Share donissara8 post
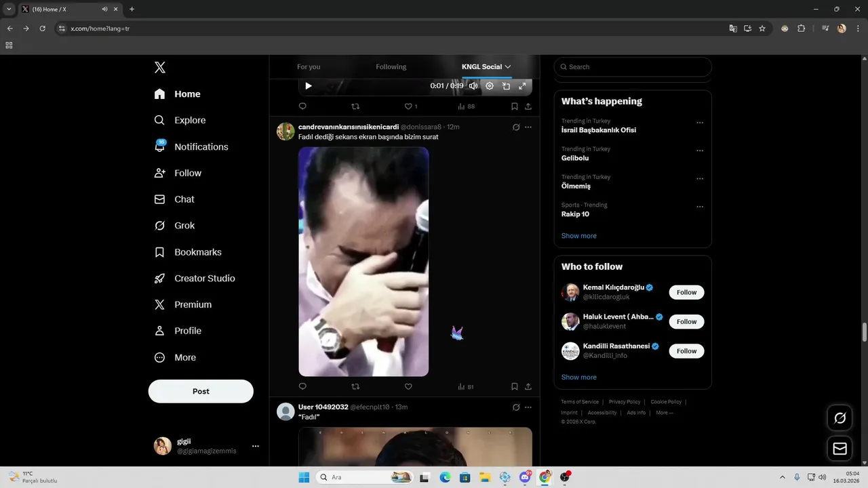 pyautogui.click(x=528, y=386)
